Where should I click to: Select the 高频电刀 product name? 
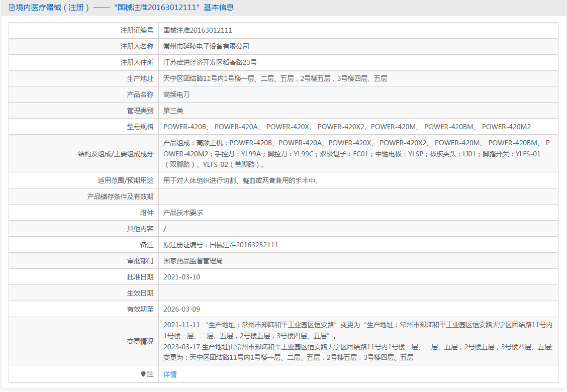coord(176,95)
